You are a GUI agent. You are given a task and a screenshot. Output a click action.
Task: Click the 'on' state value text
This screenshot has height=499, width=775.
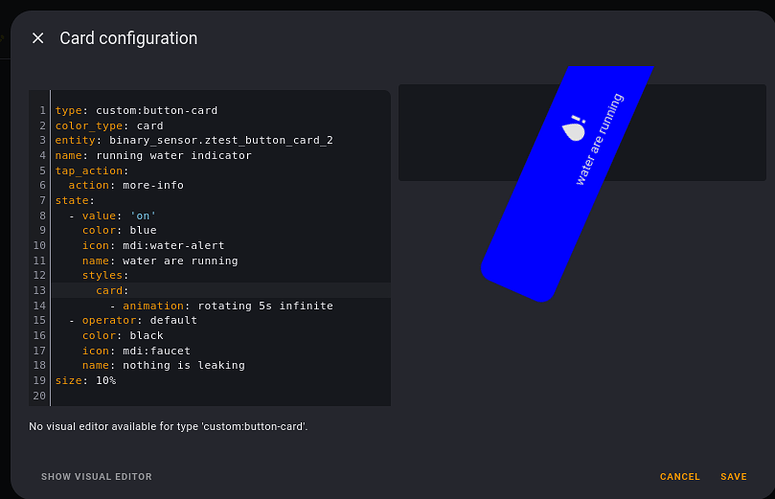143,216
